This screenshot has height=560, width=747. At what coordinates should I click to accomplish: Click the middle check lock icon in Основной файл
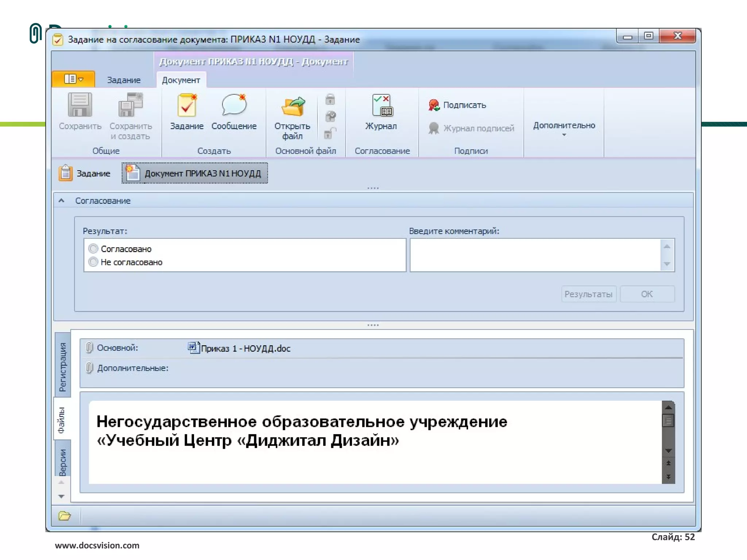pos(330,116)
